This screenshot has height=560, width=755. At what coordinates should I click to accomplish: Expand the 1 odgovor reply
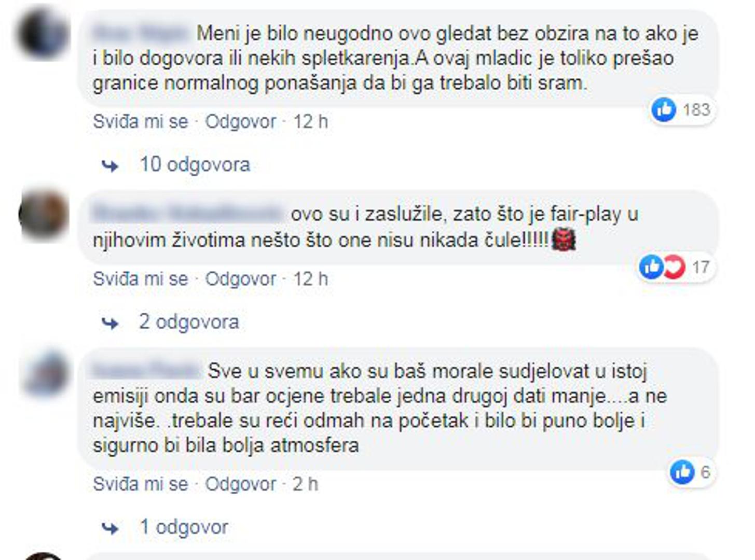point(184,527)
